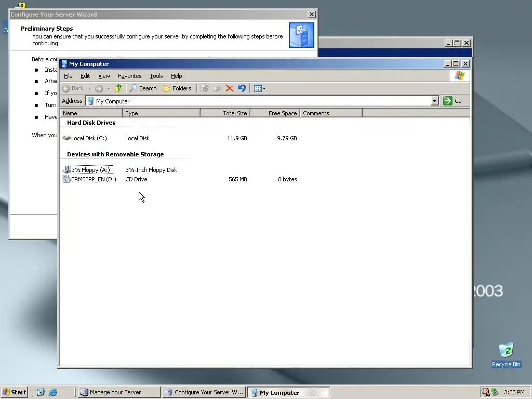The height and width of the screenshot is (399, 532).
Task: Click the Back toolbar button
Action: [x=74, y=88]
